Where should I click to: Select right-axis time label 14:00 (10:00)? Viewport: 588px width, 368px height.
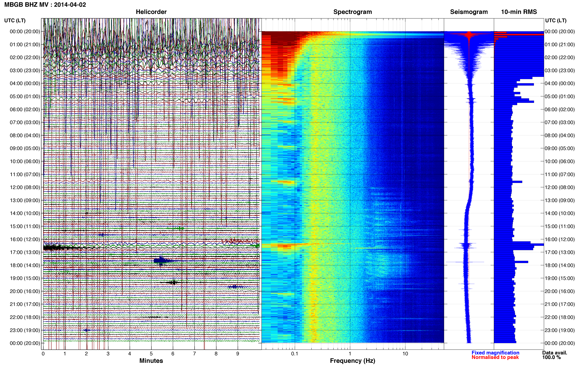560,213
